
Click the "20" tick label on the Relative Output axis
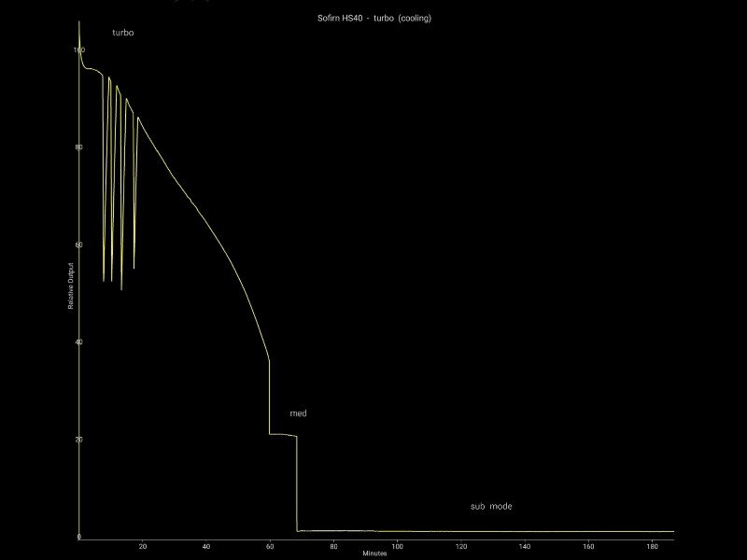click(78, 439)
